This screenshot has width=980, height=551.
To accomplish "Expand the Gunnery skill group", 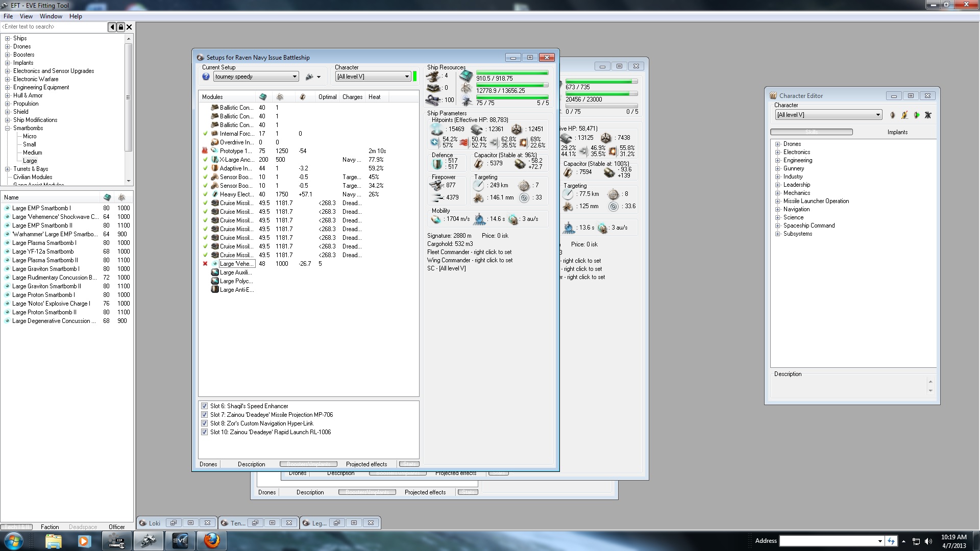I will point(778,168).
